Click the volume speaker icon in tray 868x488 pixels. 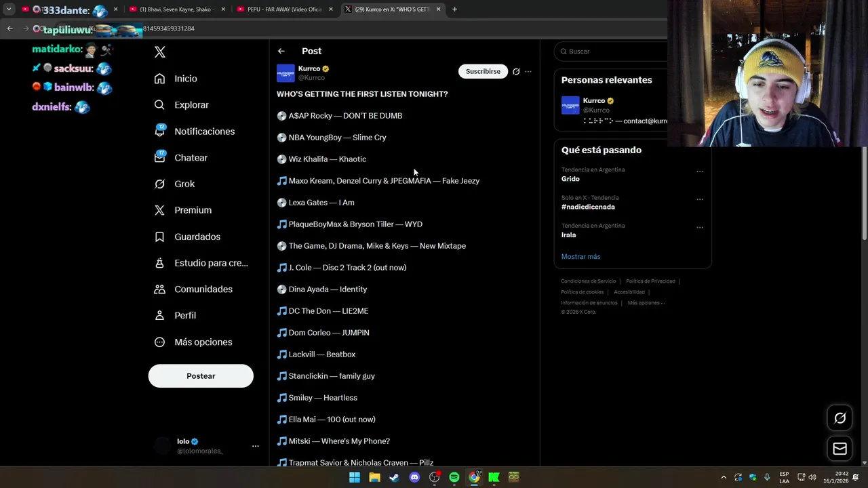812,477
